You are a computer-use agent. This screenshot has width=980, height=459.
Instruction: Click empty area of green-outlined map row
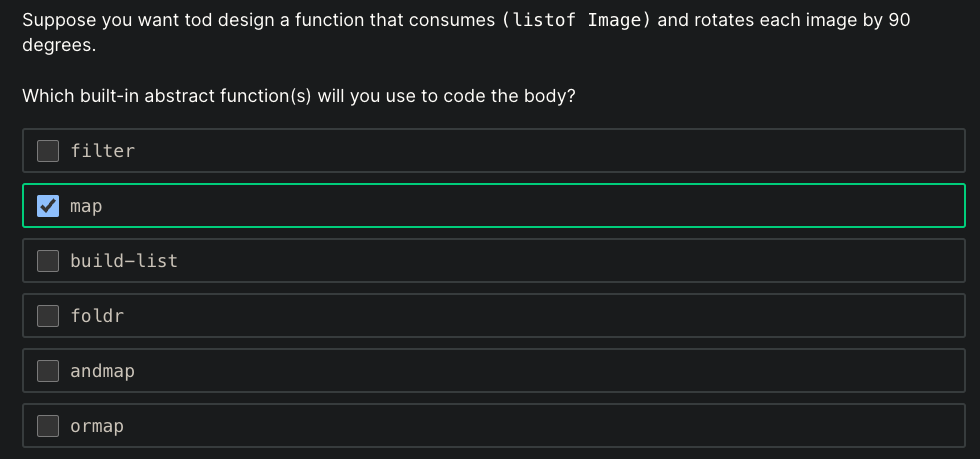550,206
